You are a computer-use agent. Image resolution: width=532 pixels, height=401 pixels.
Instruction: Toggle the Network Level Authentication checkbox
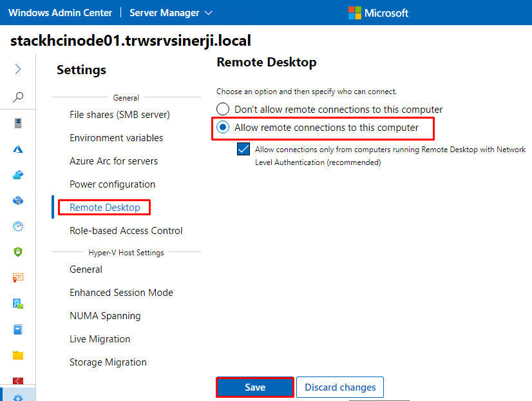pos(243,149)
